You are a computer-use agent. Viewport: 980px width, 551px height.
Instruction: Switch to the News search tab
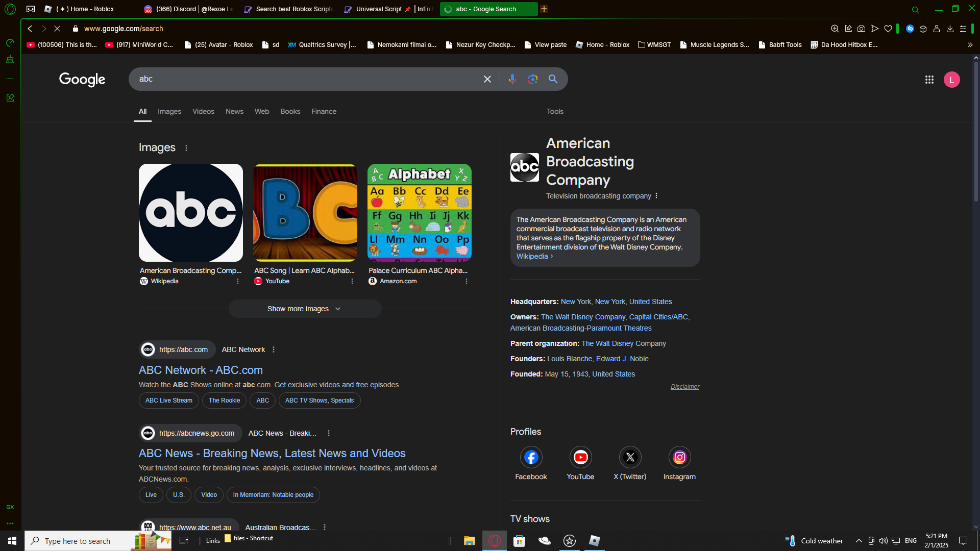point(234,111)
